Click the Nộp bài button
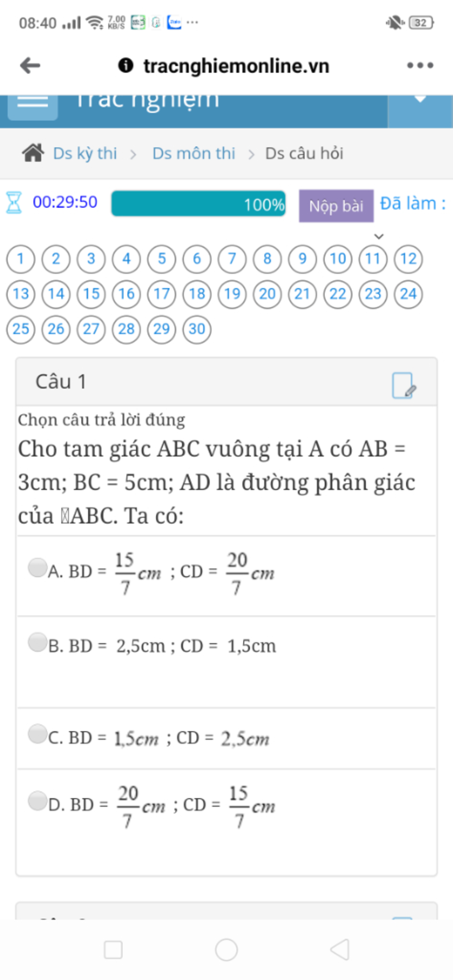This screenshot has width=453, height=980. click(336, 206)
